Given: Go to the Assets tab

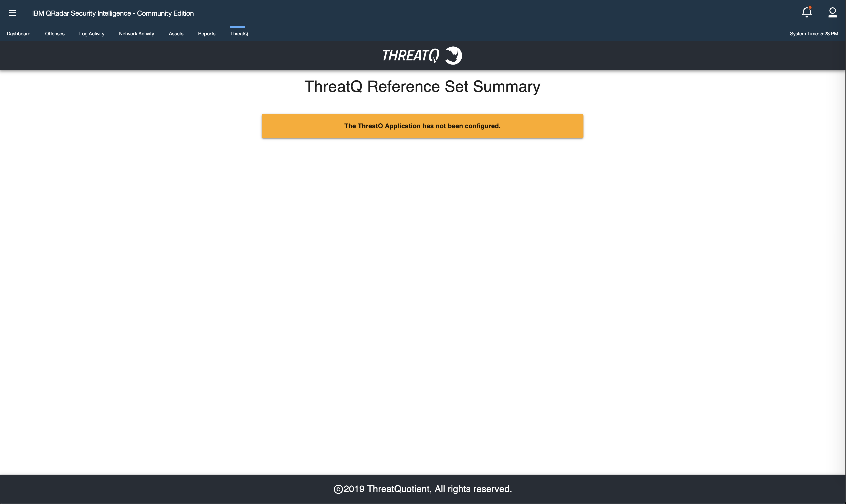Looking at the screenshot, I should 176,34.
